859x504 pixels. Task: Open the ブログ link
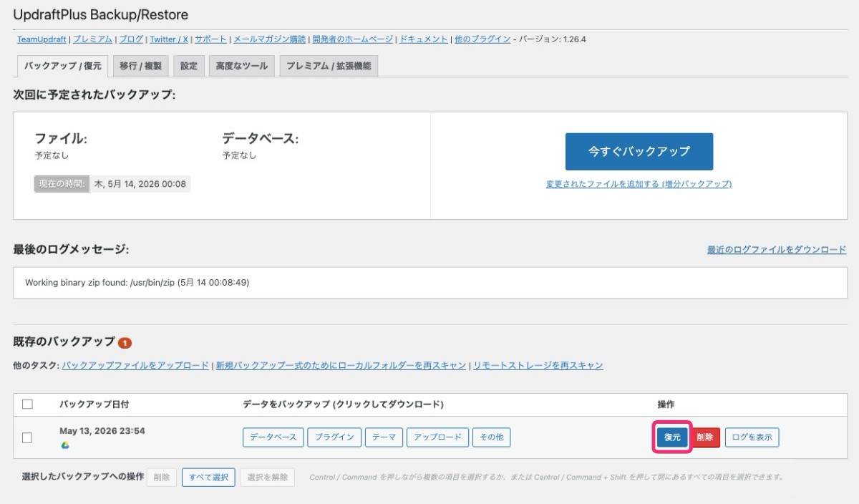coord(131,39)
